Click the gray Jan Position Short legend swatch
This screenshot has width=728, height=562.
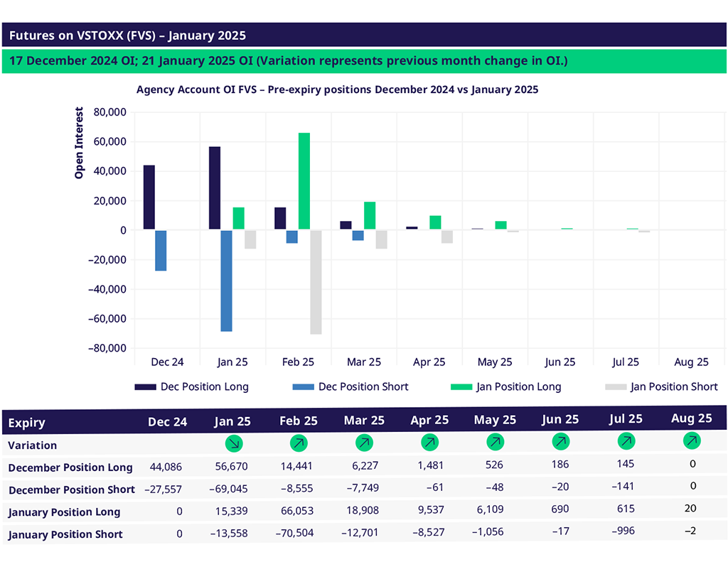pos(614,387)
